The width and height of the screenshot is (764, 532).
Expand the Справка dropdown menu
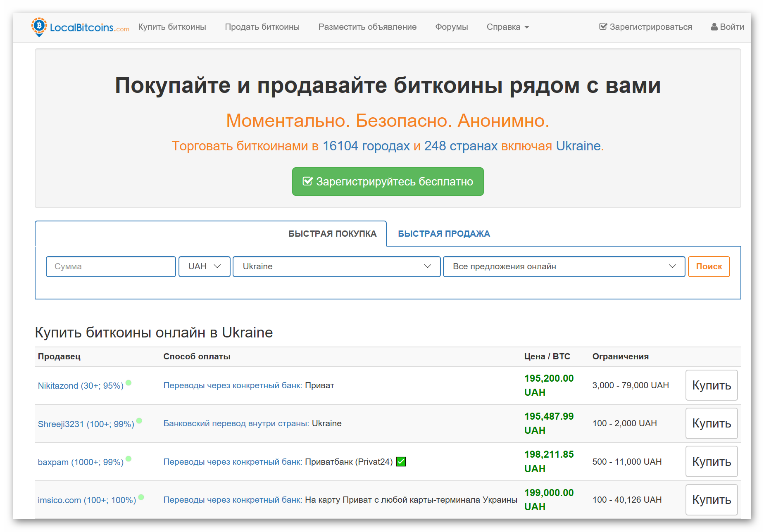507,27
